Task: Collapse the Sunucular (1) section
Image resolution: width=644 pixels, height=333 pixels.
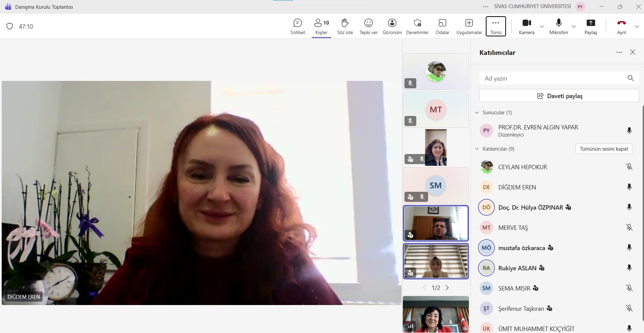Action: pos(477,113)
